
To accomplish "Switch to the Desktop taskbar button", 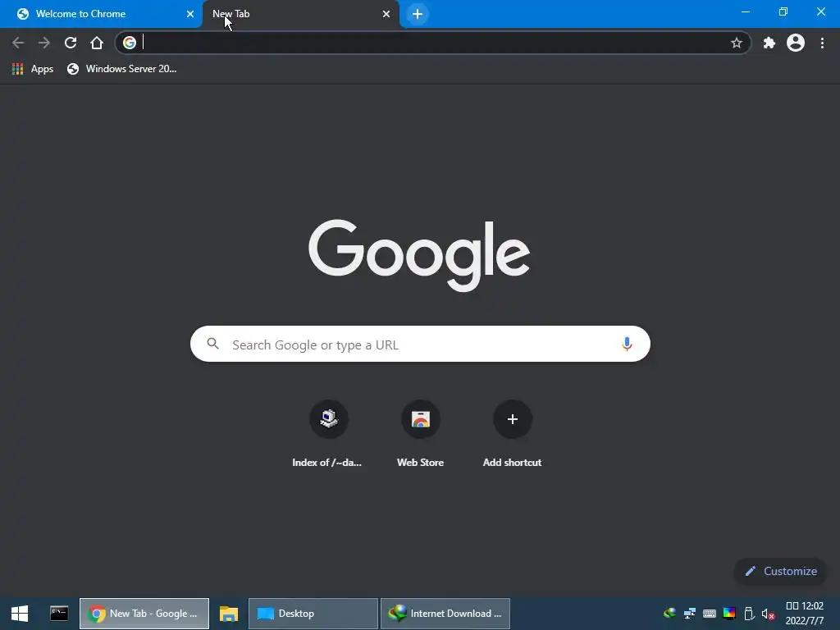I will (313, 614).
